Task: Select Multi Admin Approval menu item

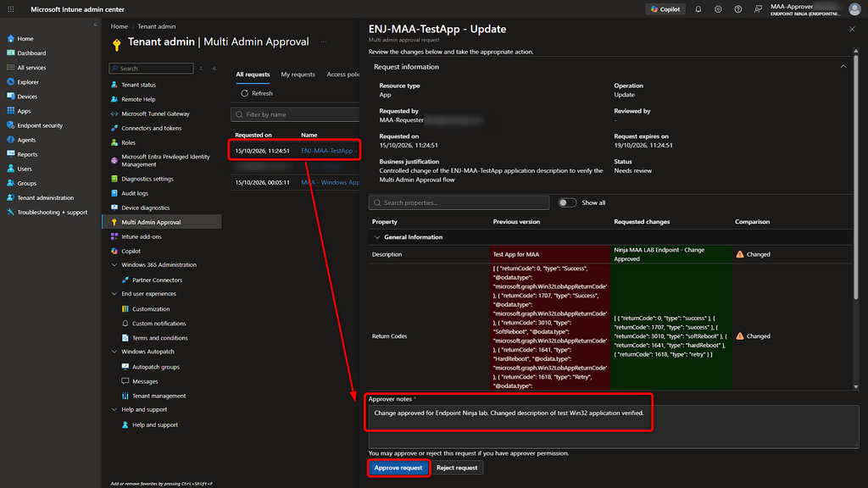Action: tap(162, 222)
